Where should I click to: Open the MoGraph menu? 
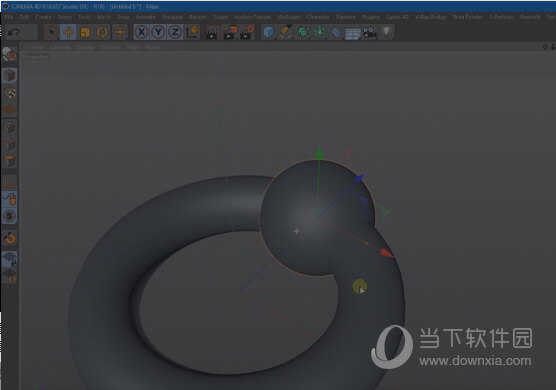(x=288, y=17)
